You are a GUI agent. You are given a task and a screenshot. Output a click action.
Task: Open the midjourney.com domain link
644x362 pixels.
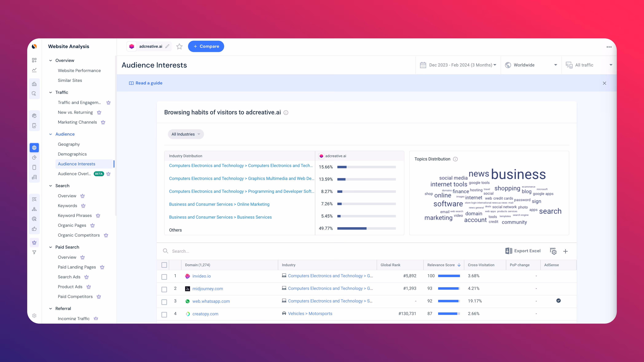tap(208, 289)
